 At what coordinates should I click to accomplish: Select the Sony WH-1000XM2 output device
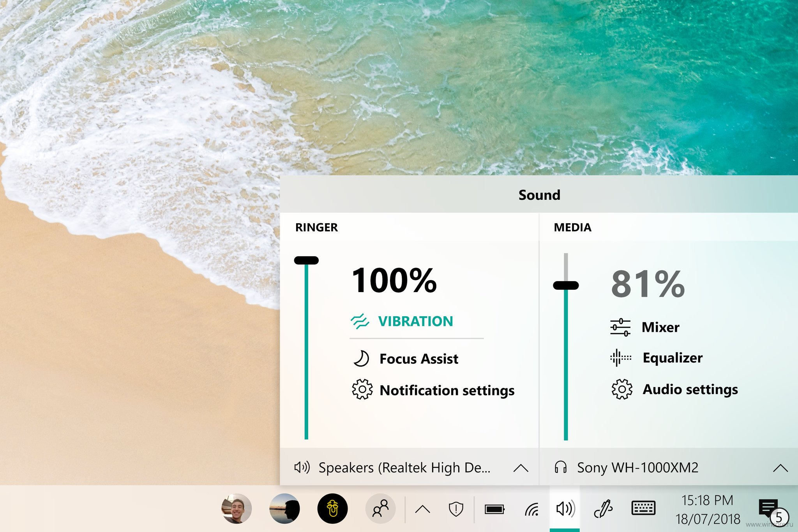(637, 467)
